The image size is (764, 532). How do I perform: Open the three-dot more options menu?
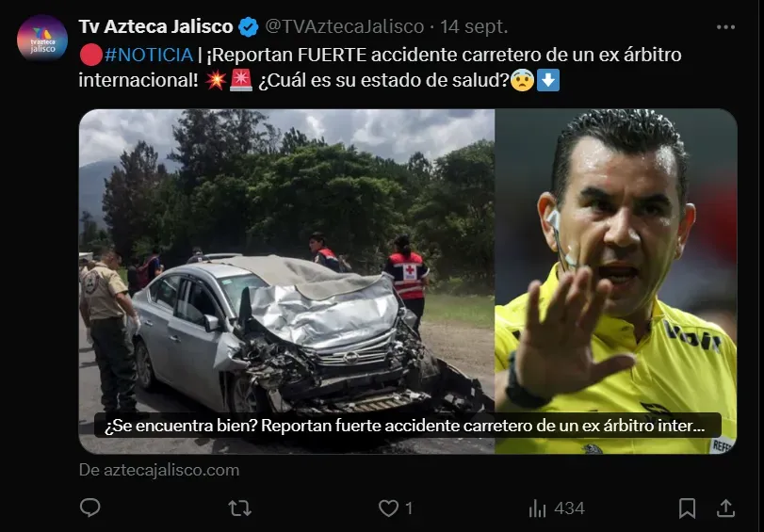point(725,27)
